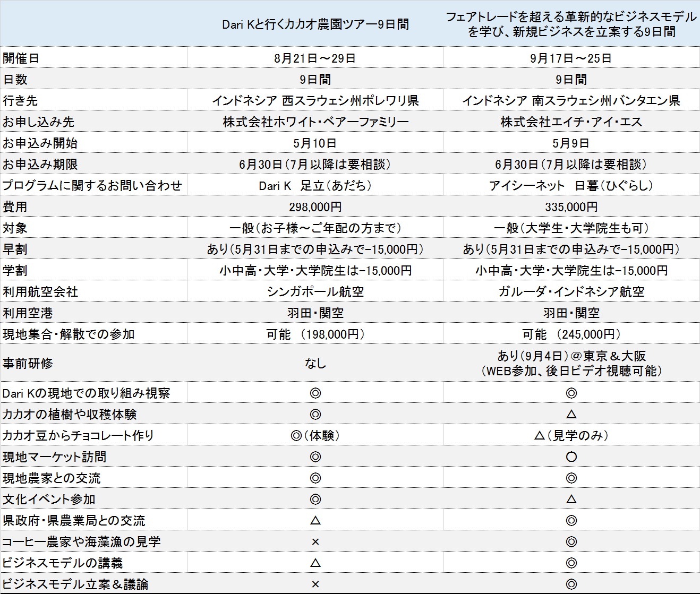700x594 pixels.
Task: Click cell '可能 （245,000円）'
Action: [571, 334]
